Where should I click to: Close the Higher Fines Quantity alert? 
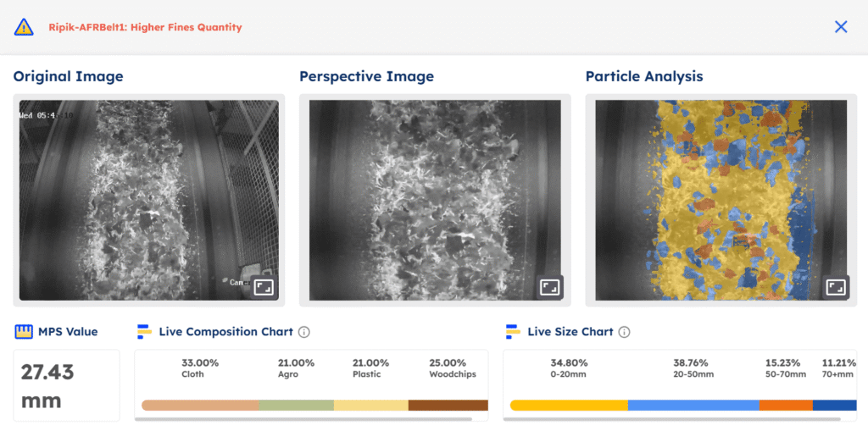pos(841,27)
